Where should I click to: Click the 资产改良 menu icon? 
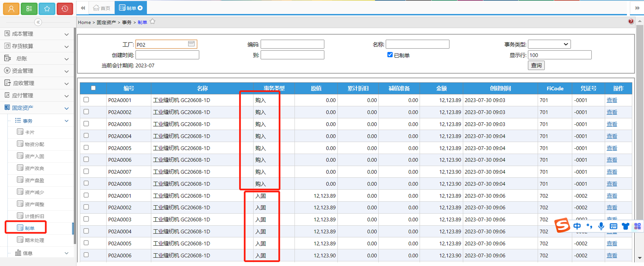coord(20,168)
